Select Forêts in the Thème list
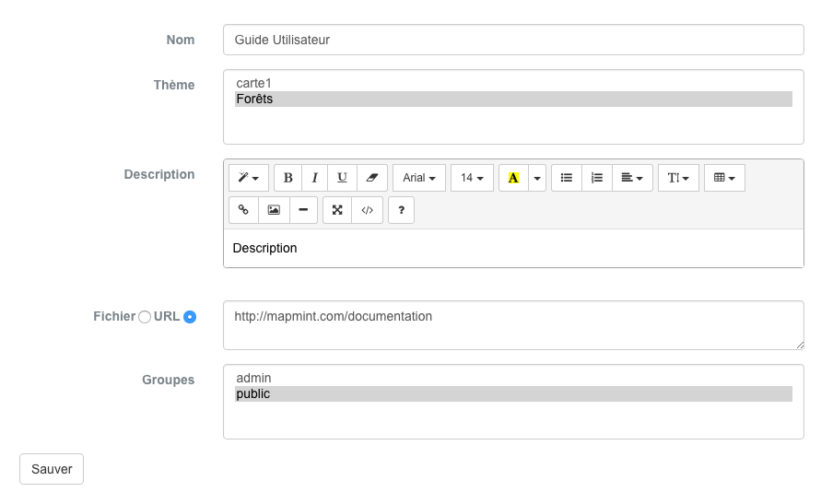 coord(513,99)
